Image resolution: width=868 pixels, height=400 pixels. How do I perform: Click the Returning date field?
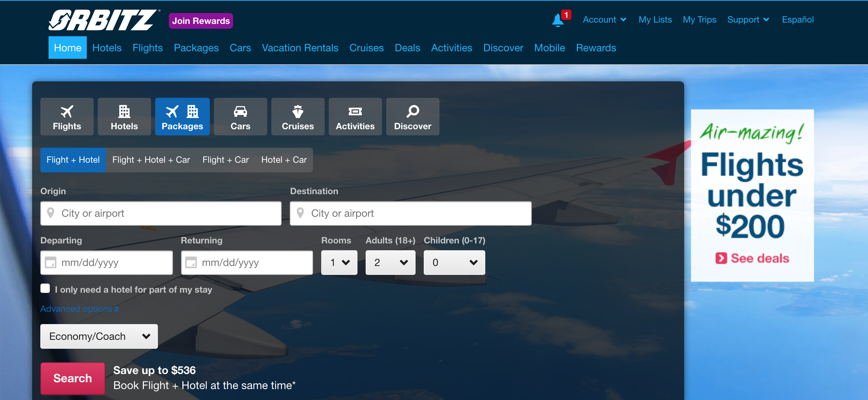pyautogui.click(x=247, y=263)
